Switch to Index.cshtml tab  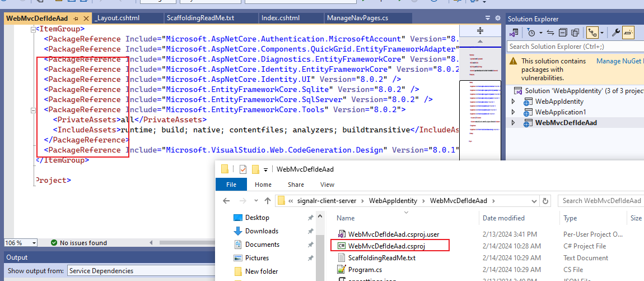point(281,18)
